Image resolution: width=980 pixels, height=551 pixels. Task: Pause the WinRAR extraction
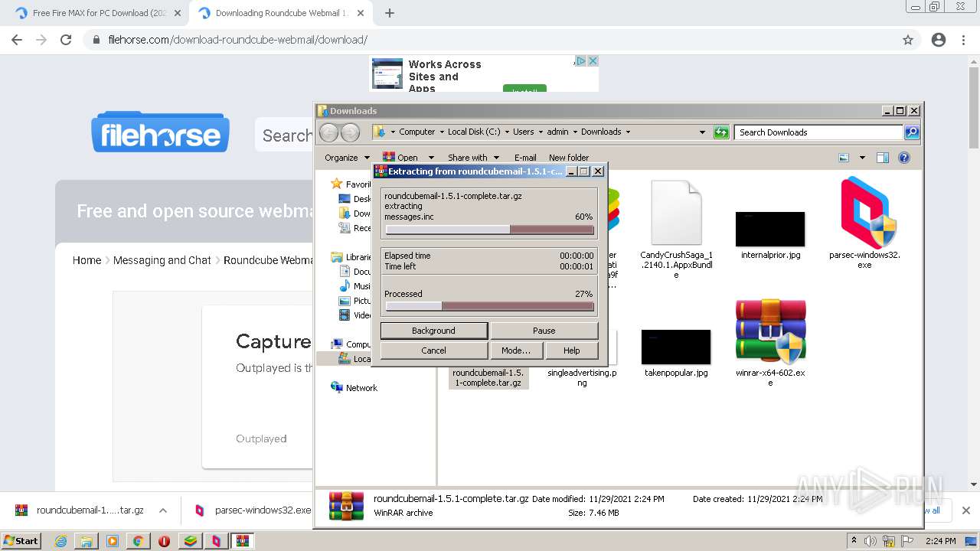pyautogui.click(x=544, y=331)
